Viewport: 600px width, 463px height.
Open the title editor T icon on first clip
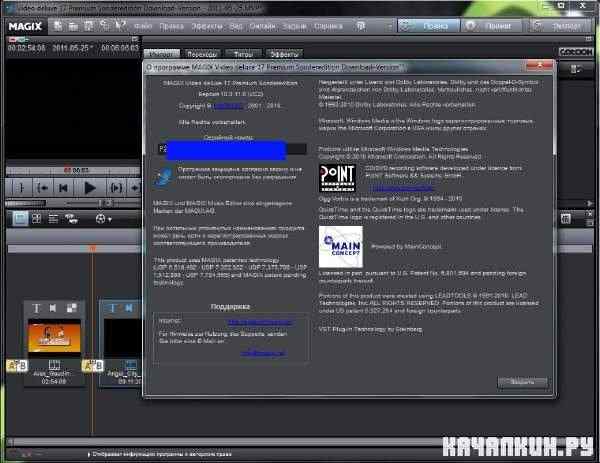tap(36, 308)
